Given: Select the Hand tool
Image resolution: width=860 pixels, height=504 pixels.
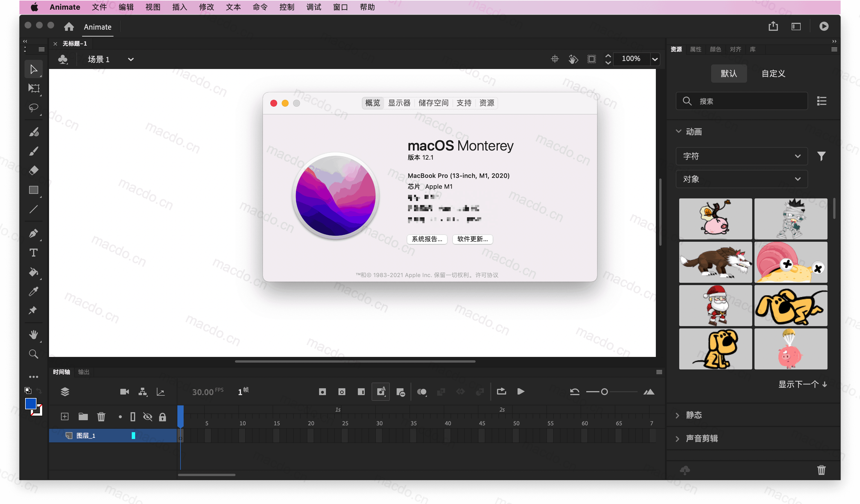Looking at the screenshot, I should (33, 335).
